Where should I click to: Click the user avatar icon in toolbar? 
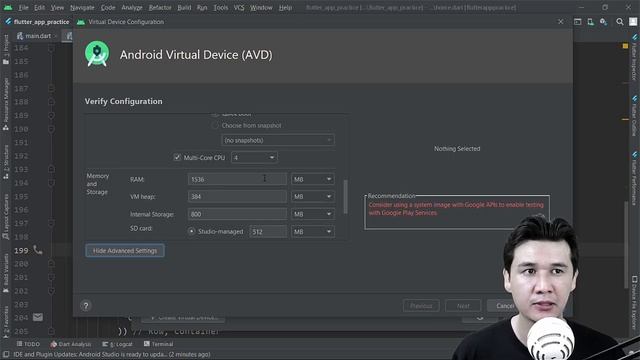pos(633,22)
